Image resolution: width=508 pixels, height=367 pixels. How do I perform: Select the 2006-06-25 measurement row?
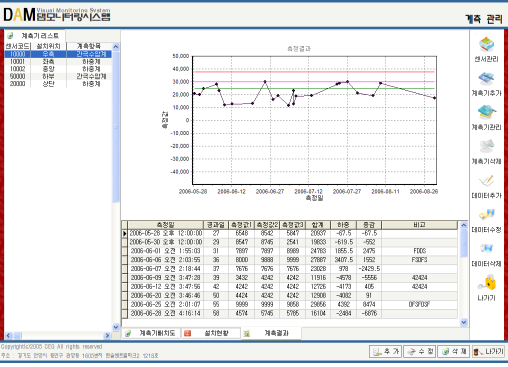click(x=289, y=304)
